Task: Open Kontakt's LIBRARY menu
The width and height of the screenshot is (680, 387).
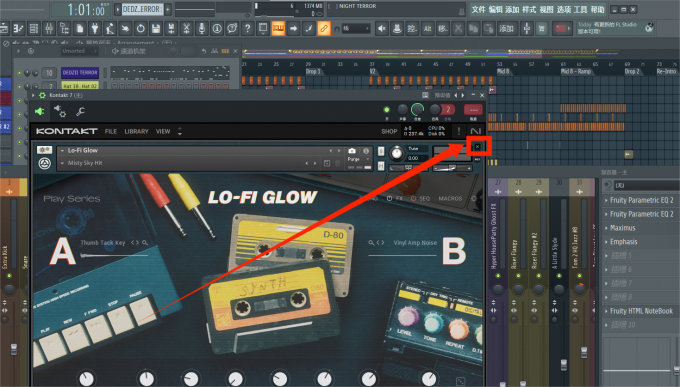Action: click(136, 131)
